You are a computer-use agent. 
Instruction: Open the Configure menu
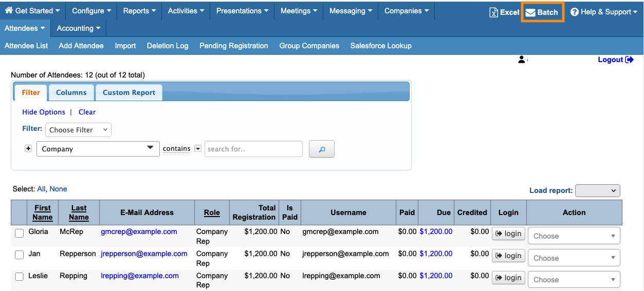tap(91, 11)
